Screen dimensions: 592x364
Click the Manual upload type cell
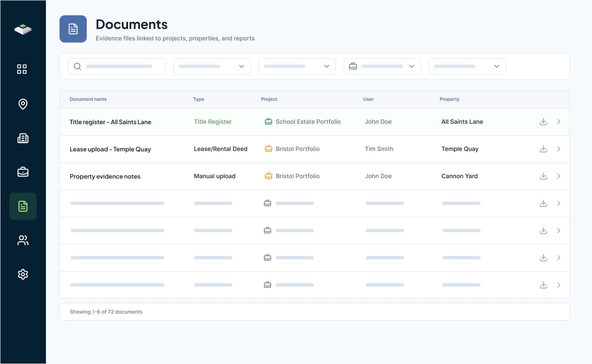point(215,176)
